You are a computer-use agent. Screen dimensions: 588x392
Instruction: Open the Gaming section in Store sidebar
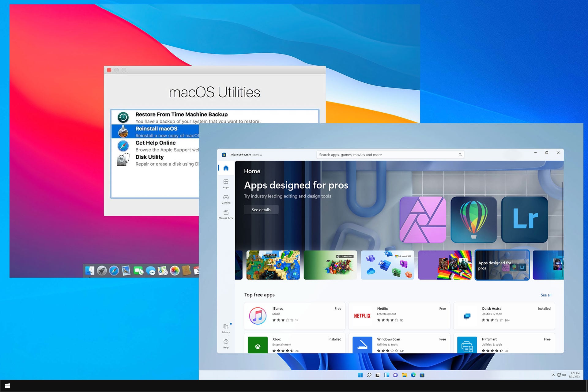click(226, 199)
